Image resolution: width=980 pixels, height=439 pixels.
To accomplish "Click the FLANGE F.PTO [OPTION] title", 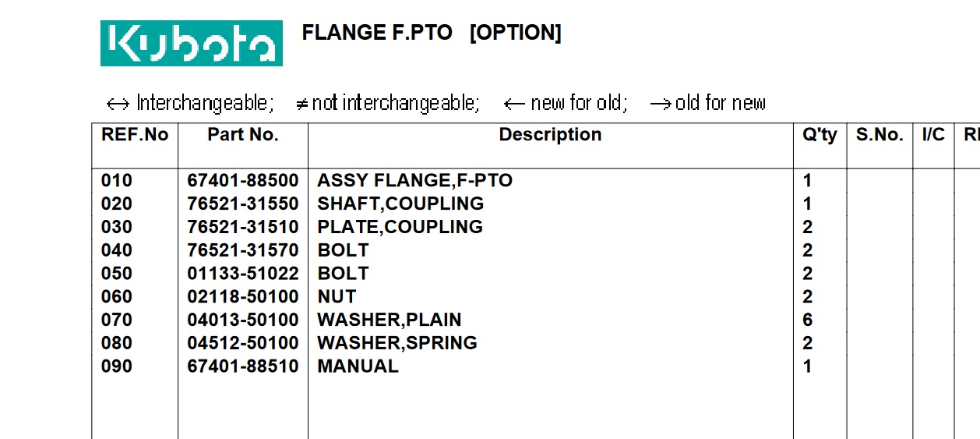I will point(431,33).
